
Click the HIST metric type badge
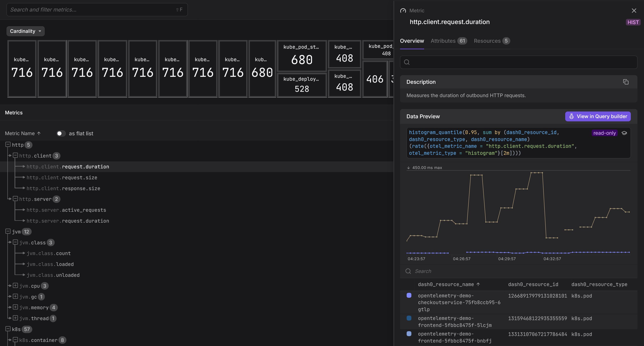pyautogui.click(x=633, y=22)
